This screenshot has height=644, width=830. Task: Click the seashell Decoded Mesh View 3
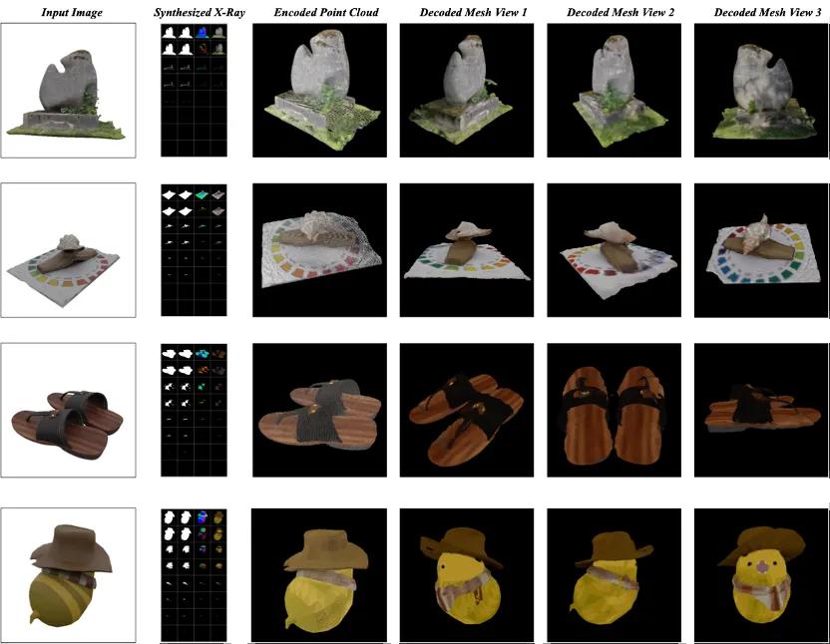761,247
